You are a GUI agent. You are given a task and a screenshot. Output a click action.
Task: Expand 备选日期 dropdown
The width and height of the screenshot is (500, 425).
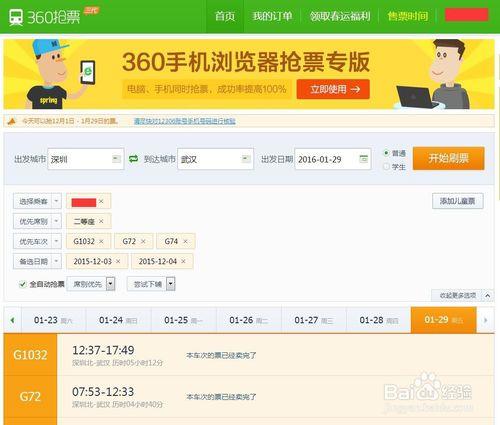tap(37, 261)
